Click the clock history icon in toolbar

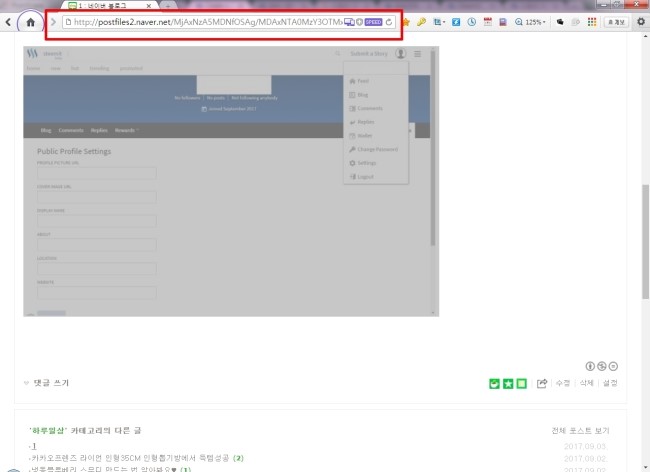470,21
